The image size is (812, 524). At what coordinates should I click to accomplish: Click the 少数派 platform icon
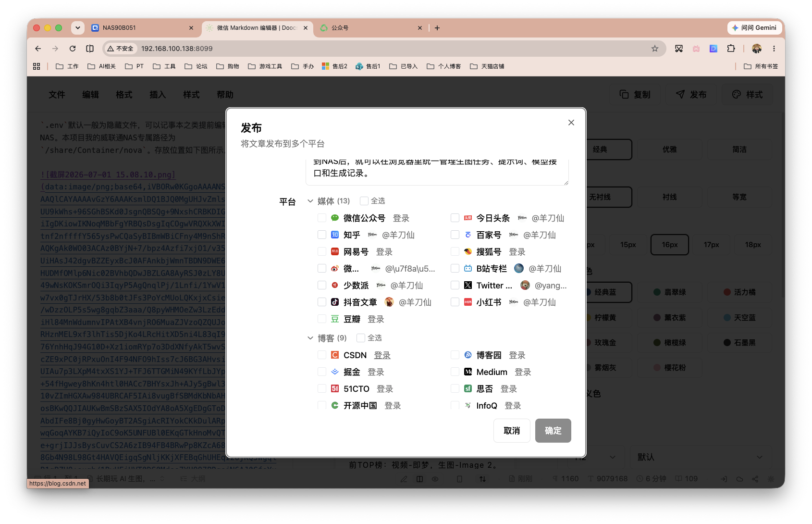pos(335,286)
